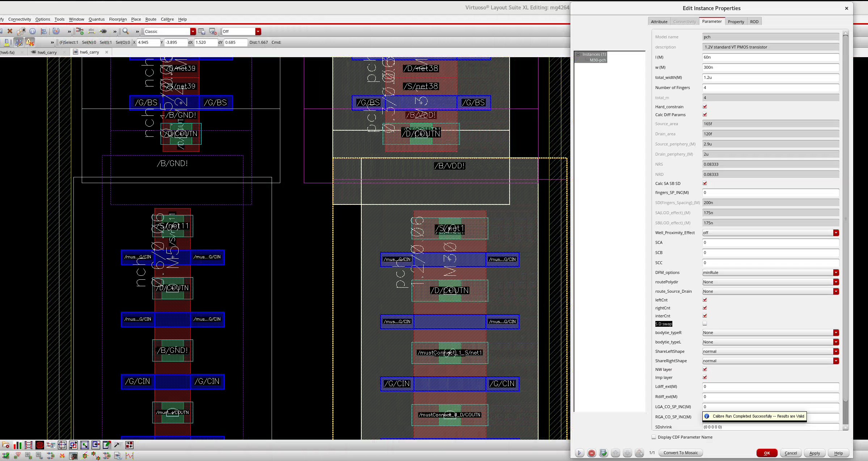Open the Well_Proximity_Effect dropdown
The height and width of the screenshot is (461, 868).
[836, 233]
